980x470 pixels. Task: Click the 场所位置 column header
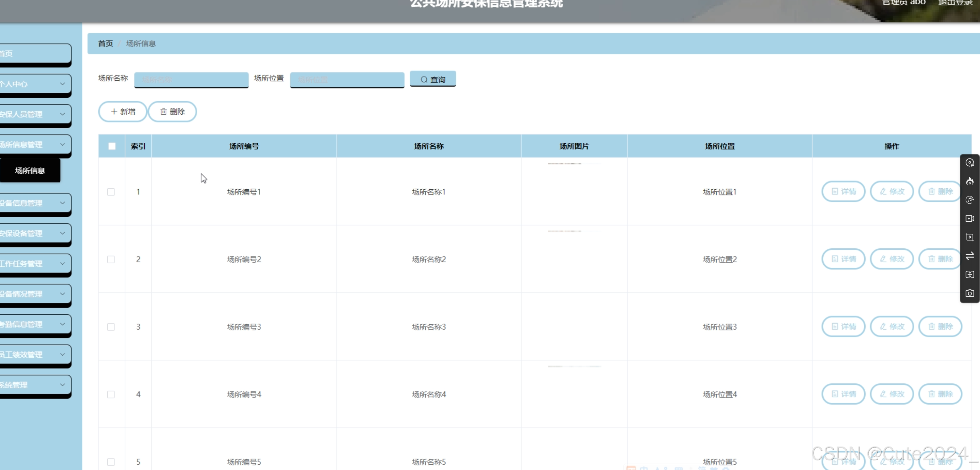click(720, 146)
